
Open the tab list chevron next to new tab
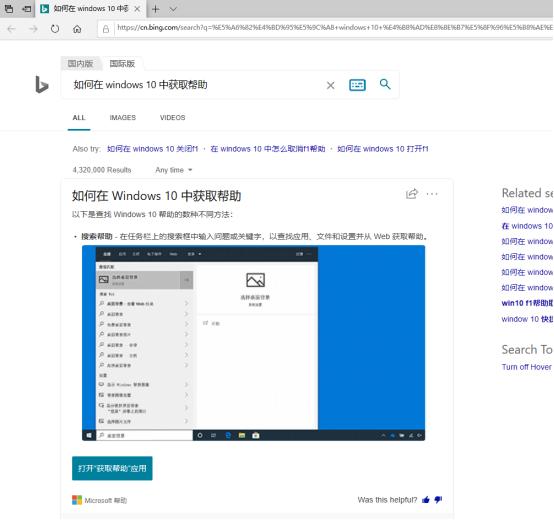pos(173,9)
